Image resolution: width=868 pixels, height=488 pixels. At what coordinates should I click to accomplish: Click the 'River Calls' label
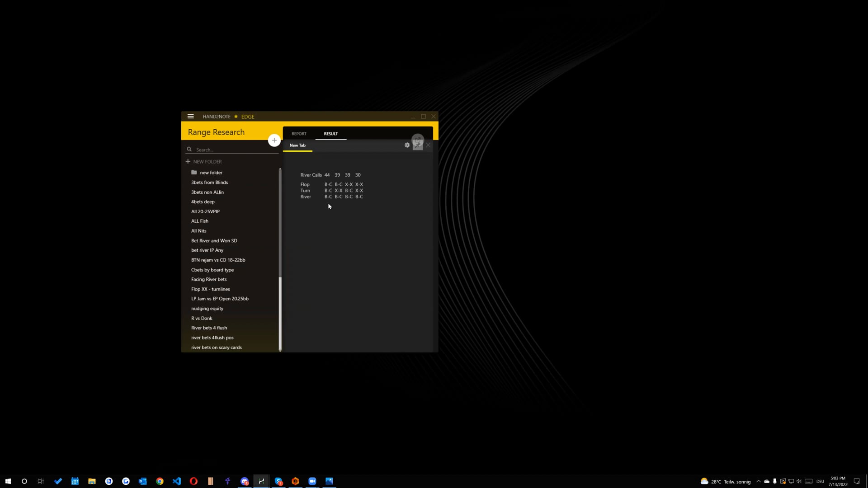(311, 175)
